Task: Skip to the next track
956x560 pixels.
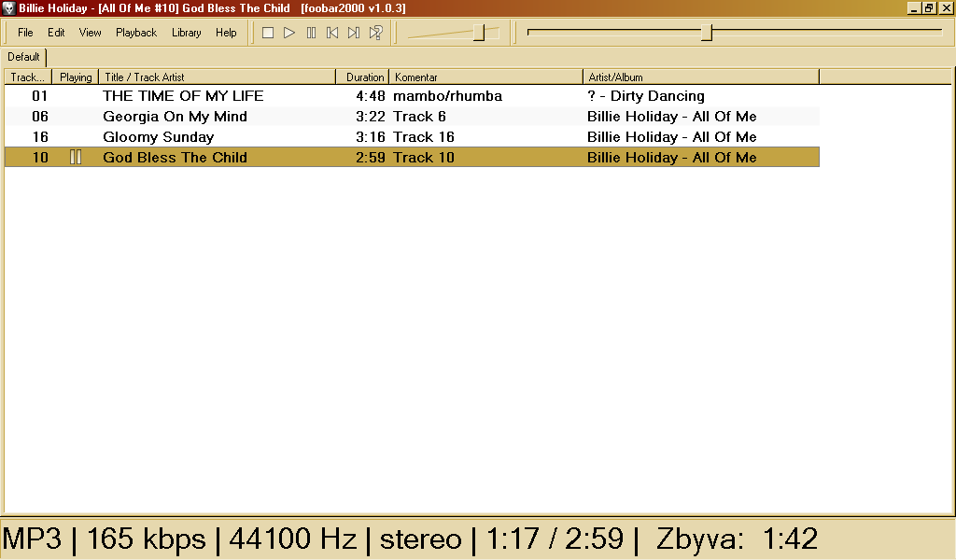Action: click(354, 33)
